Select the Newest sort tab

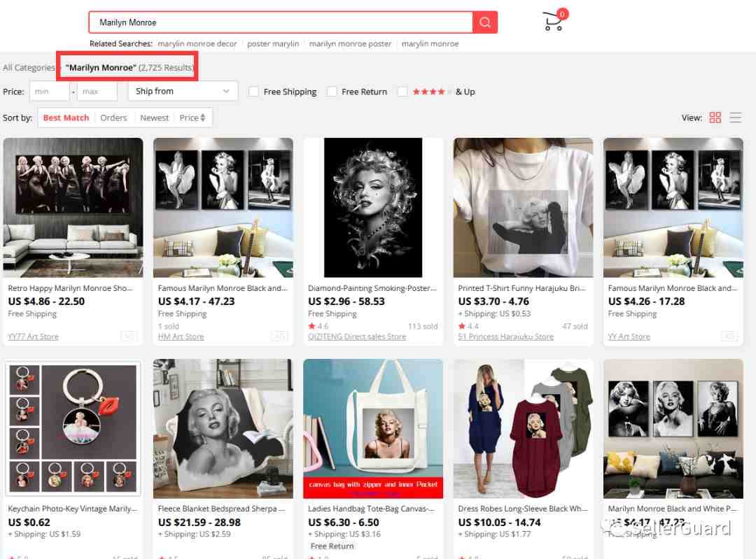point(154,118)
